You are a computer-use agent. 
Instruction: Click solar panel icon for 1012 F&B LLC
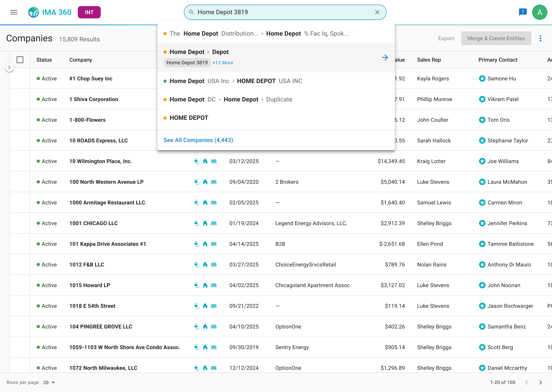point(214,265)
